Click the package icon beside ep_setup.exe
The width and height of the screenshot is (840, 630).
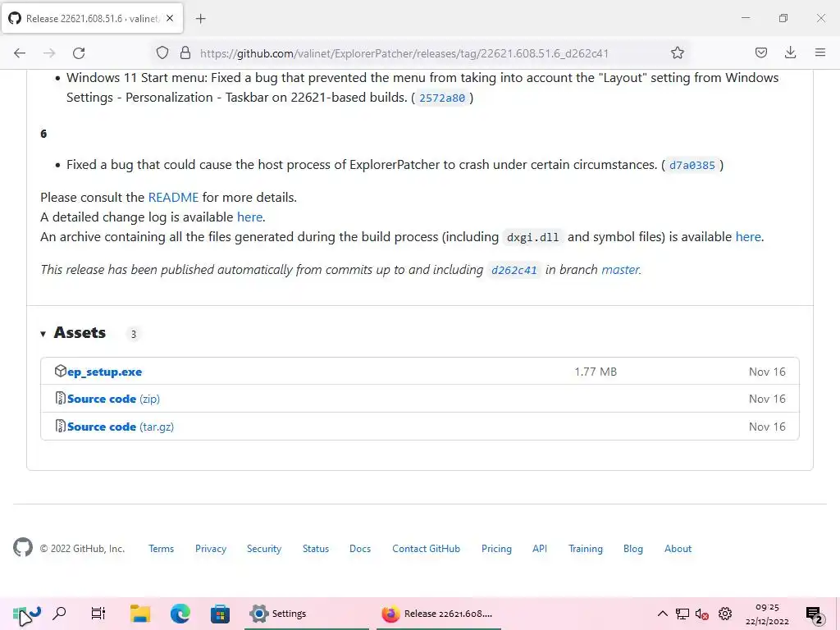pyautogui.click(x=61, y=371)
